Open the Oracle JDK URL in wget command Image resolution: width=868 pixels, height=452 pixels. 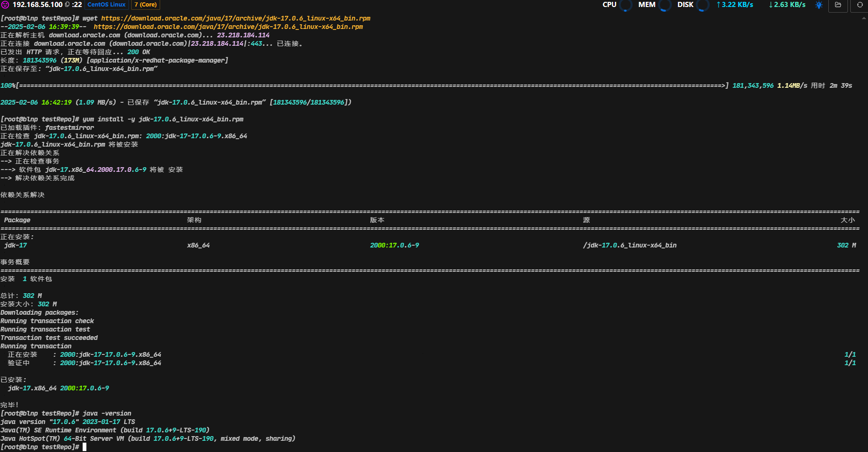(236, 18)
